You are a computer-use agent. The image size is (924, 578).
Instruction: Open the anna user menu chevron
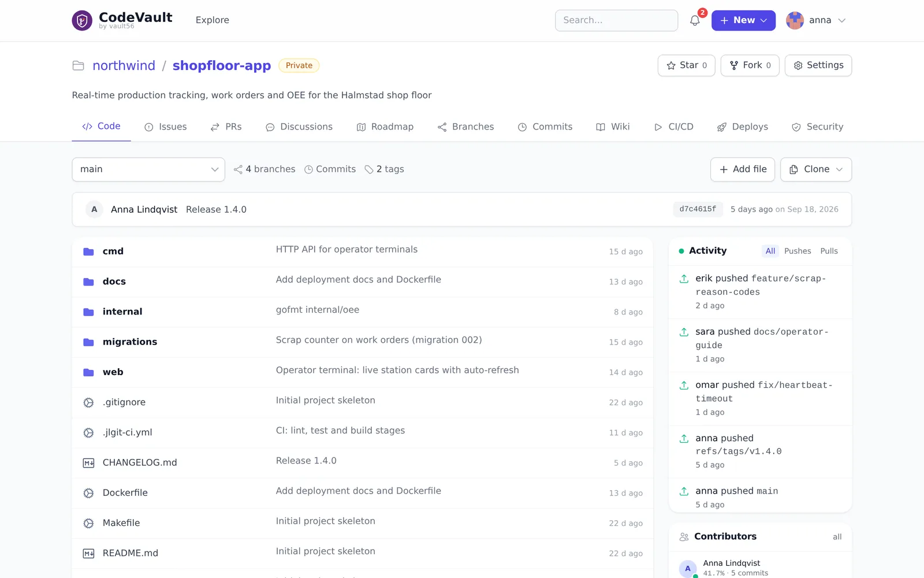pos(842,20)
